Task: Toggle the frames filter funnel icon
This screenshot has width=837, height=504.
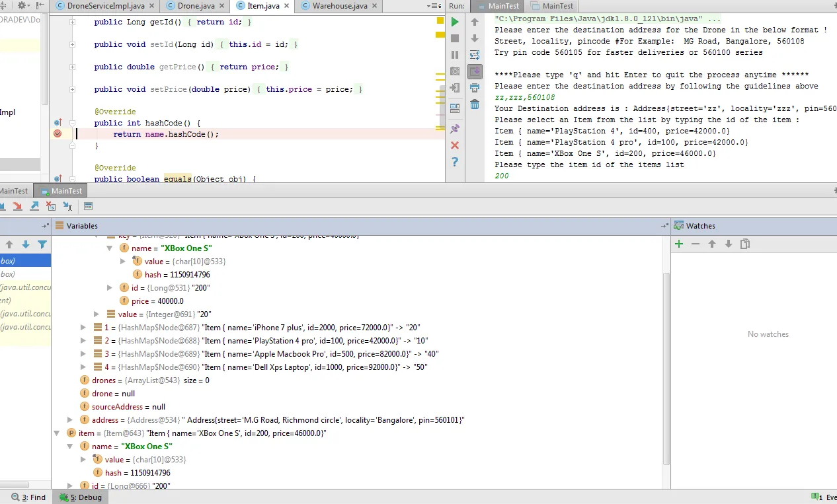Action: coord(42,244)
